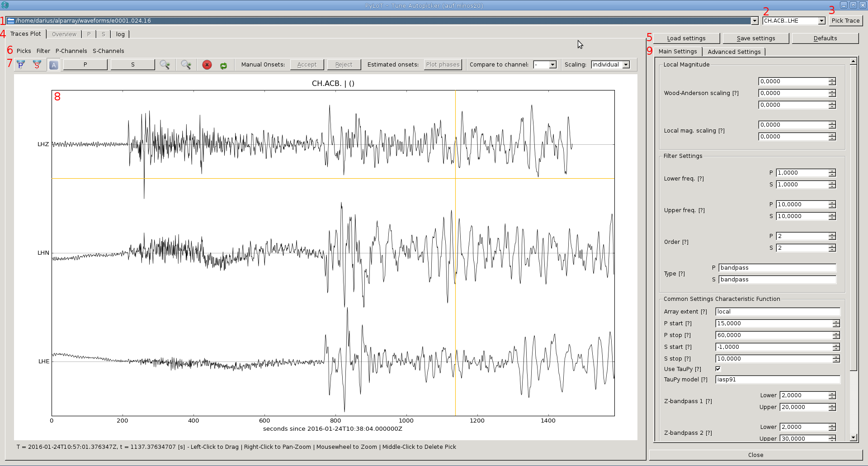Viewport: 868px width, 466px height.
Task: Click the Load settings button
Action: coord(686,38)
